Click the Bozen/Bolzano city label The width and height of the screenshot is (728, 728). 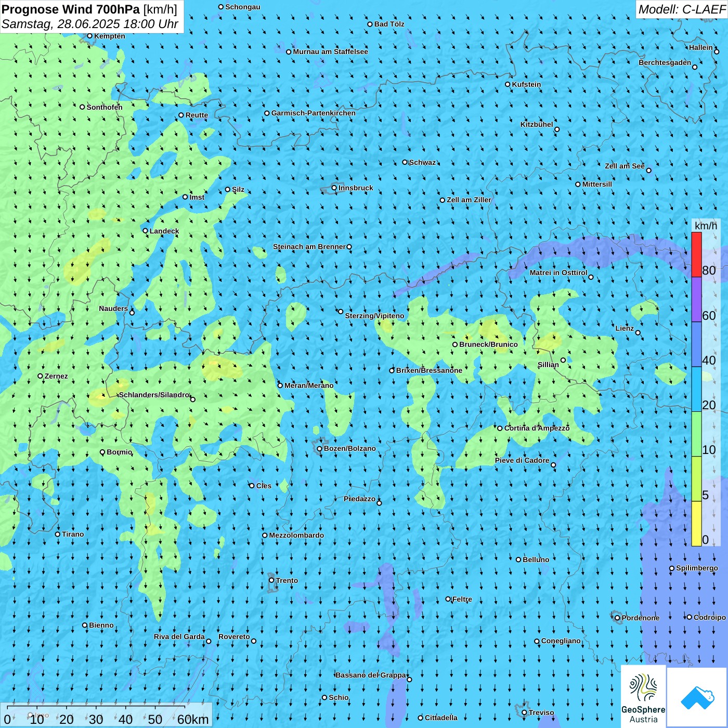click(349, 448)
